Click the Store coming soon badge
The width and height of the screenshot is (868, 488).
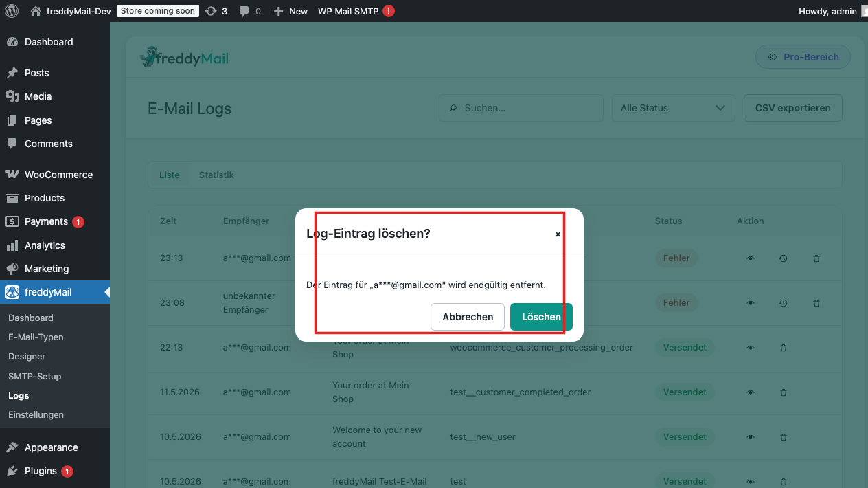[x=158, y=11]
